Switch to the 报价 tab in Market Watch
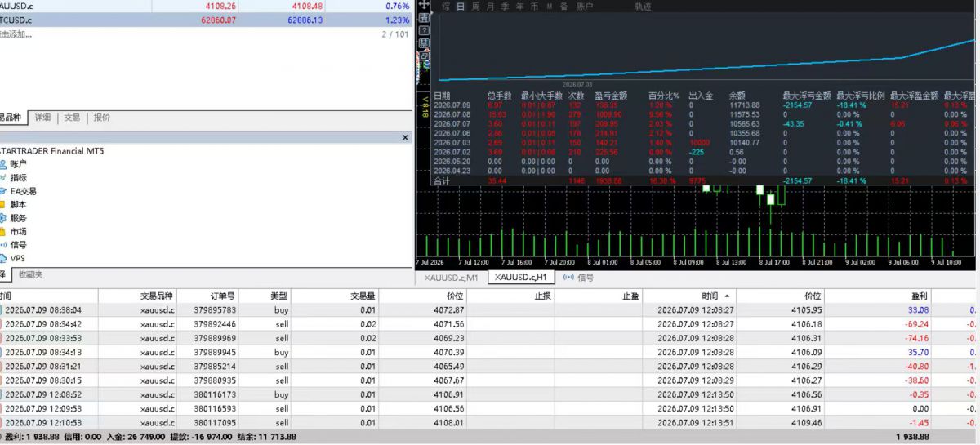This screenshot has height=445, width=980. pos(102,118)
